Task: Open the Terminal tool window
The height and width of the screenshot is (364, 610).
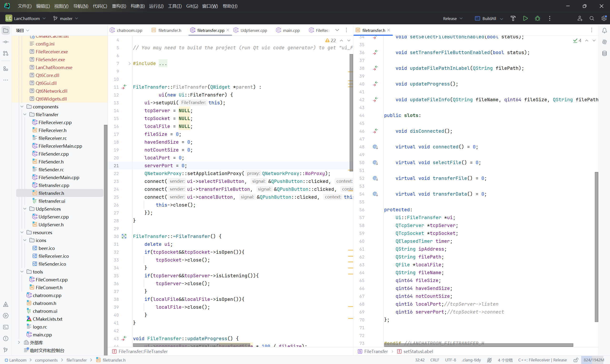Action: coord(6,327)
